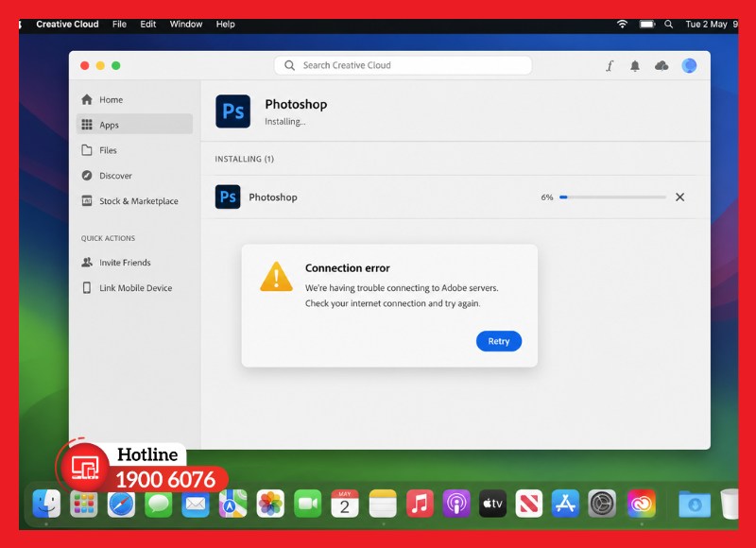
Task: Open Creative Cloud from the Dock
Action: click(642, 504)
